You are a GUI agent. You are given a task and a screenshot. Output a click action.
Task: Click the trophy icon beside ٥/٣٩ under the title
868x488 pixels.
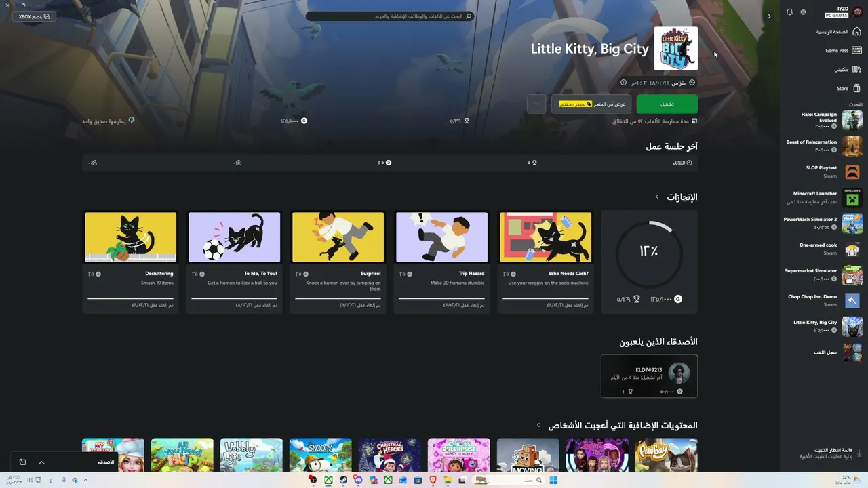tap(467, 121)
